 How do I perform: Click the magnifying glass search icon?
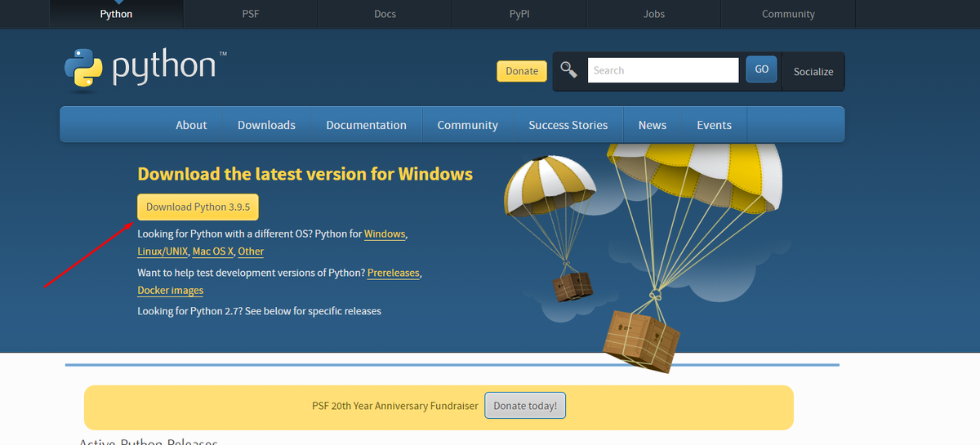pos(569,70)
